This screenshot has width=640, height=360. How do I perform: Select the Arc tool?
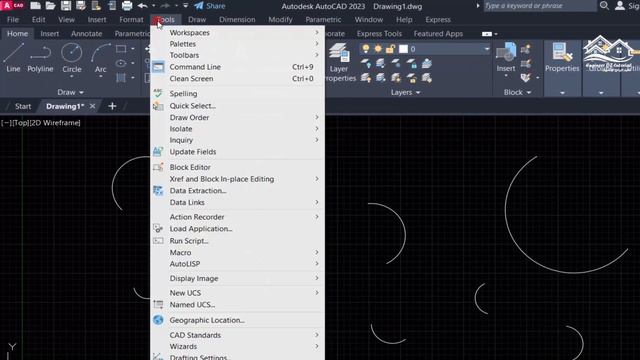coord(100,58)
